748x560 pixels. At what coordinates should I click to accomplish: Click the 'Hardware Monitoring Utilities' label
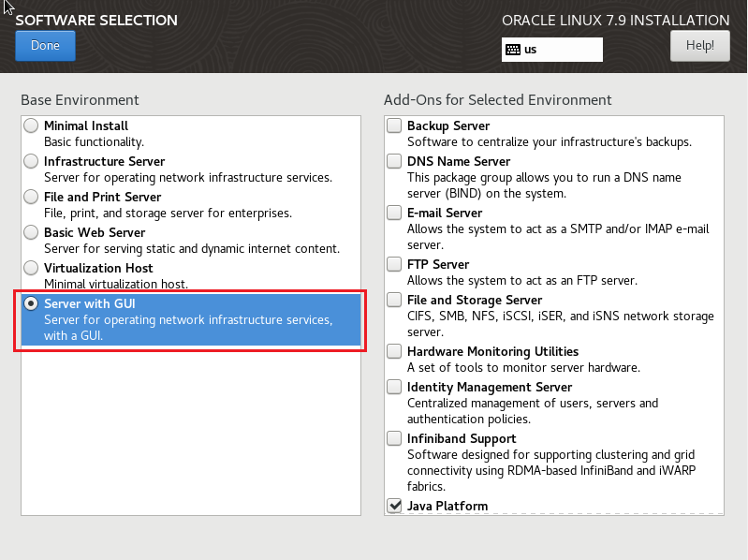[x=492, y=351]
